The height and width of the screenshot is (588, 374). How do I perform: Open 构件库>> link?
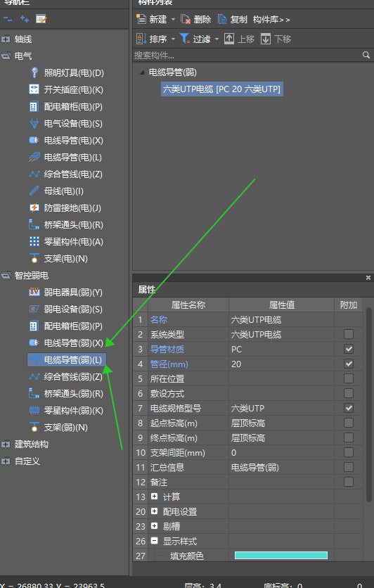[271, 20]
